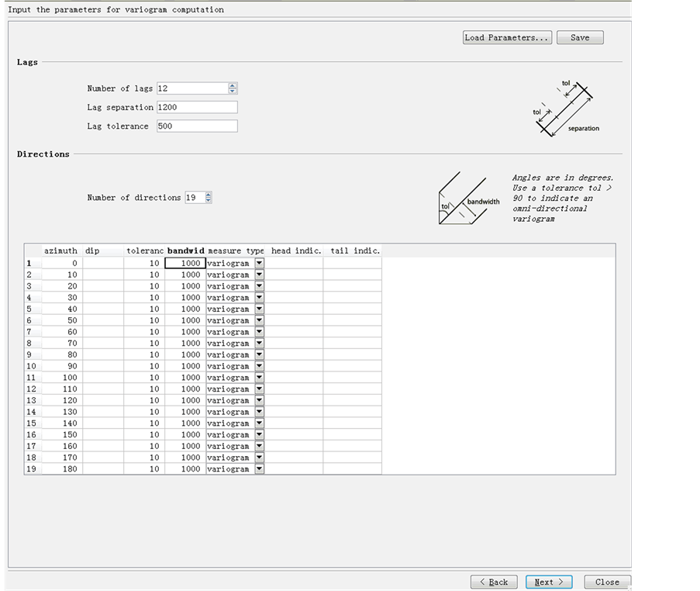This screenshot has height=591, width=700.
Task: Increase Number of lags with up arrow
Action: click(x=233, y=85)
